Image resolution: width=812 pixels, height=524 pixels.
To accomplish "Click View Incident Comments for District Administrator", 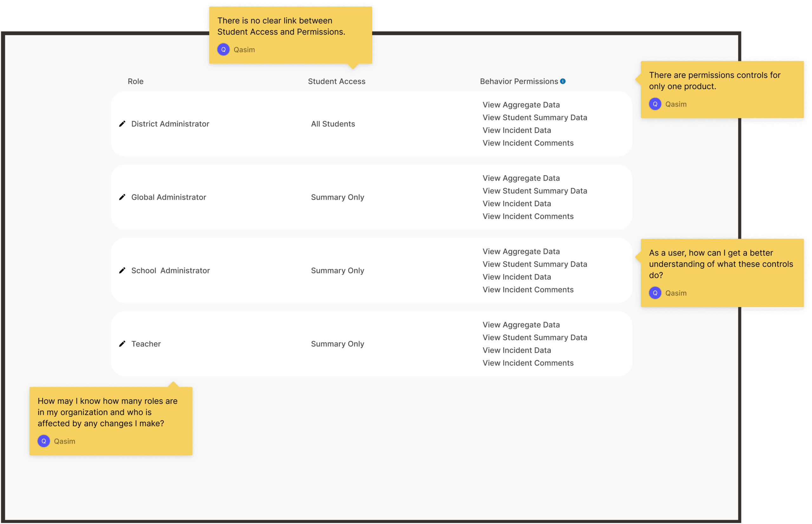I will tap(528, 143).
